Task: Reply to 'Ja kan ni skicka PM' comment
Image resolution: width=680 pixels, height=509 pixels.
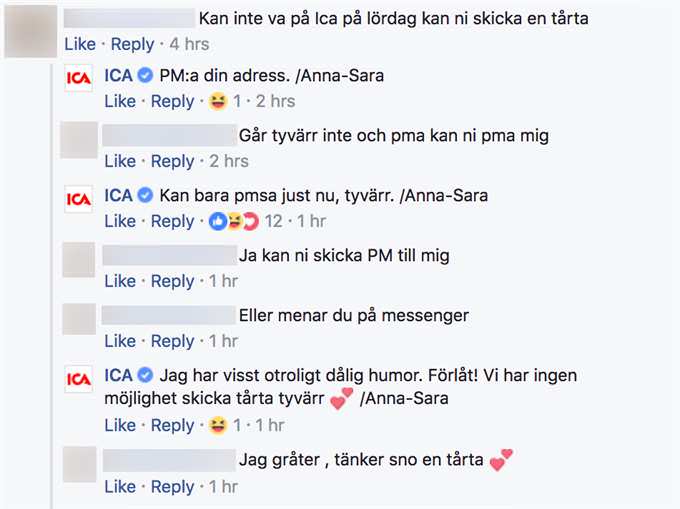Action: coord(173,281)
